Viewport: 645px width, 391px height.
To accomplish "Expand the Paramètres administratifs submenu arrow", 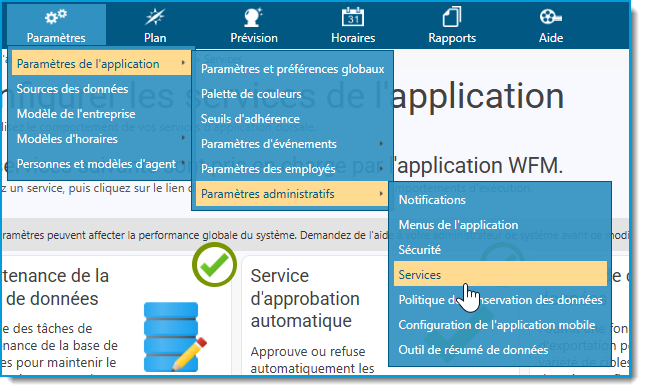I will pos(381,193).
